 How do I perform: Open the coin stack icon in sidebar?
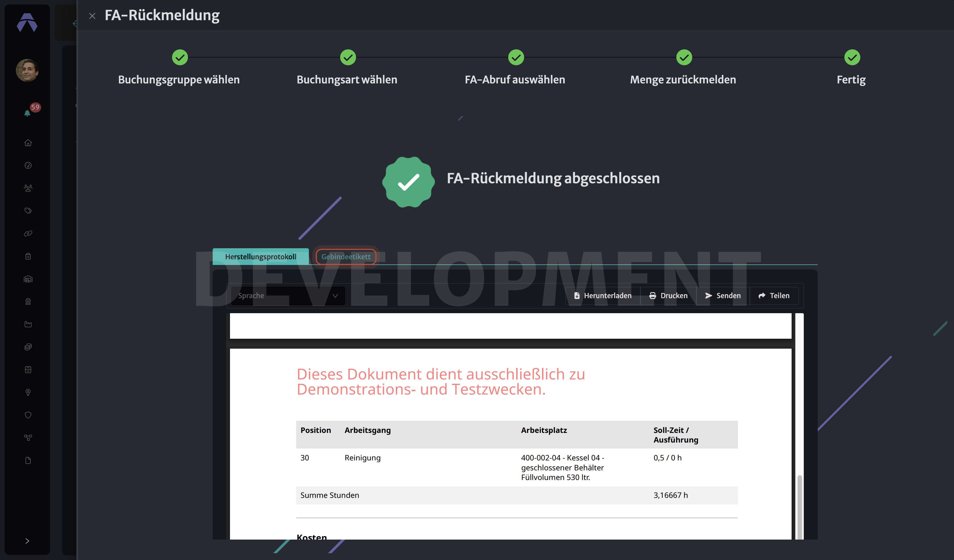(28, 347)
